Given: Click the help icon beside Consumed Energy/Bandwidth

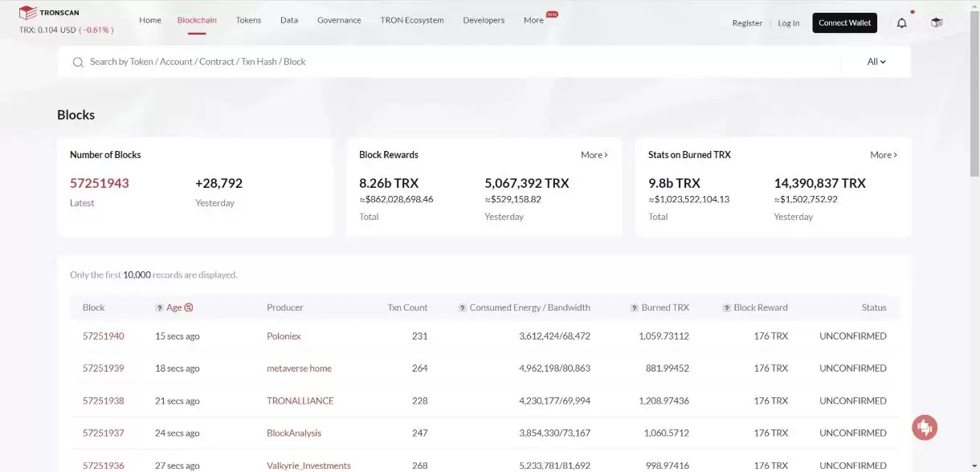Looking at the screenshot, I should [x=461, y=307].
